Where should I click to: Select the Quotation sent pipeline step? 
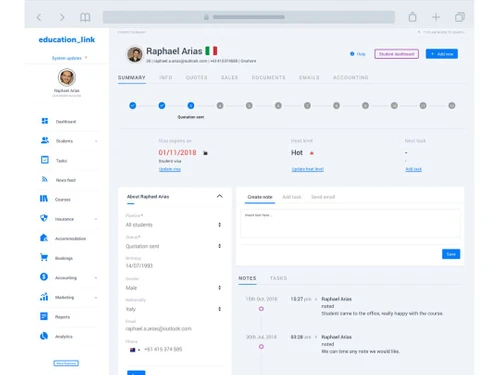tap(191, 106)
